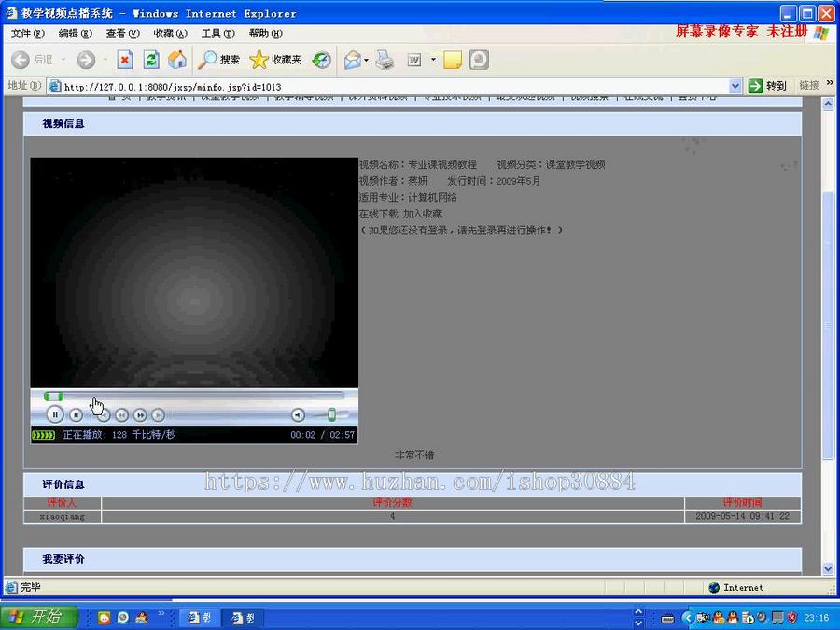Open the browser search with the 搜索 icon

pyautogui.click(x=217, y=60)
